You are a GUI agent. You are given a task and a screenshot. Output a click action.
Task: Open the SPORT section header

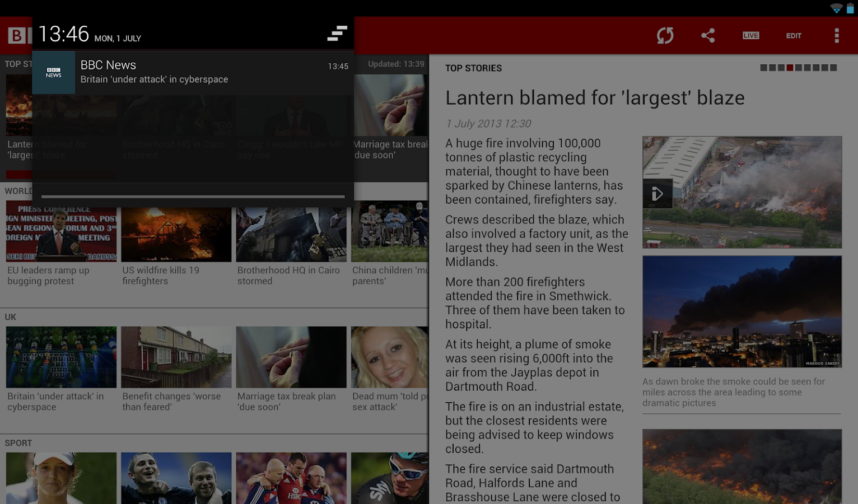[18, 443]
